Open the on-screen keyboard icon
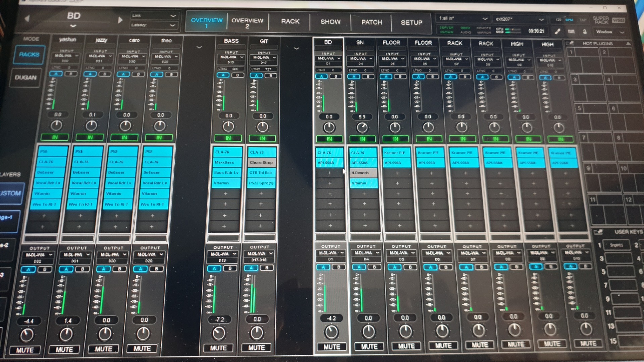This screenshot has width=644, height=362. pos(571,31)
